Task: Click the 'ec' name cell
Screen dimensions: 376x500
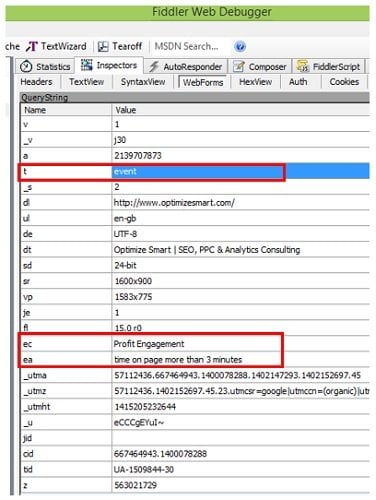Action: pyautogui.click(x=66, y=344)
